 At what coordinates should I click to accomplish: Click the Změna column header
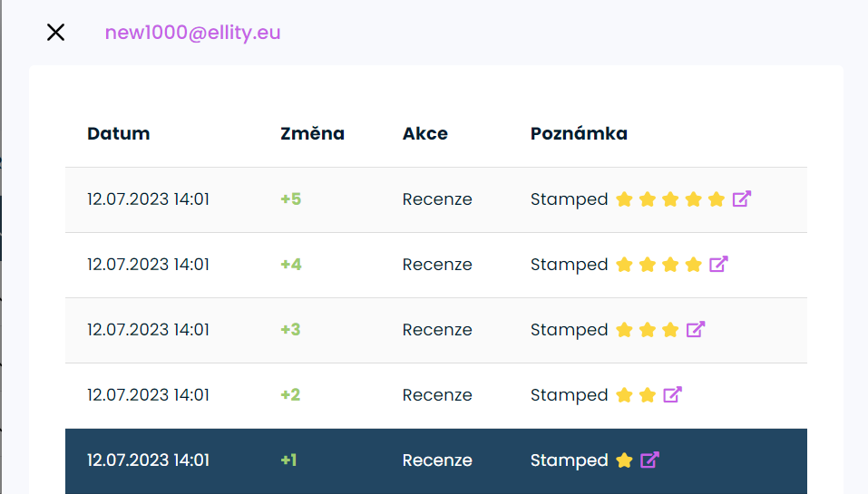[x=312, y=134]
